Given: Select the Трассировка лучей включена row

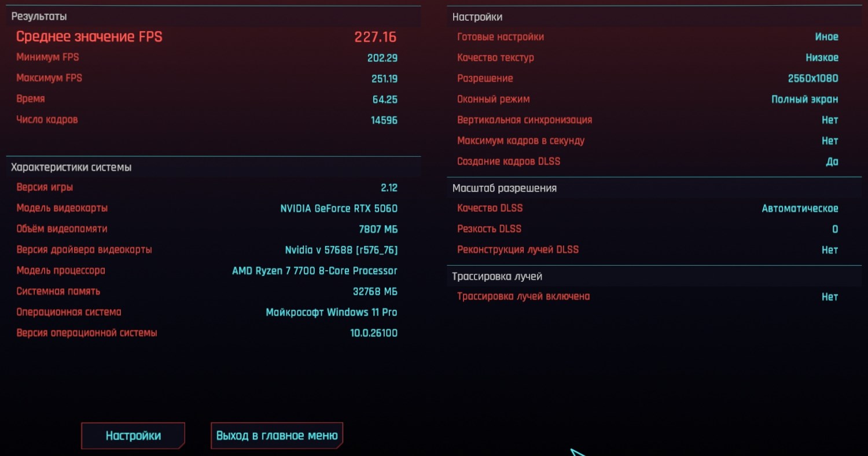Looking at the screenshot, I should [648, 297].
